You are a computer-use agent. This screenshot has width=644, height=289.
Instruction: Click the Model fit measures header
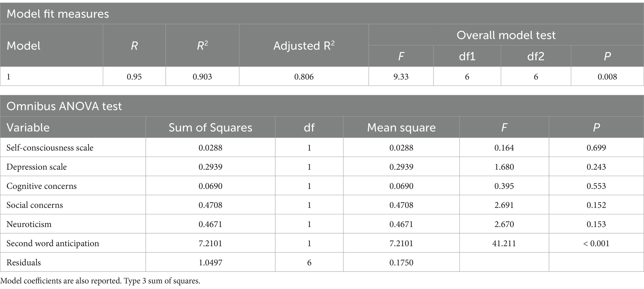pyautogui.click(x=58, y=14)
